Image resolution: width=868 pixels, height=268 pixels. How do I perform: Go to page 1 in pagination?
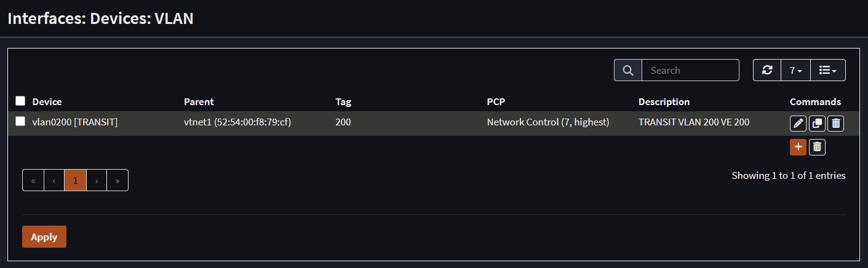pyautogui.click(x=76, y=180)
